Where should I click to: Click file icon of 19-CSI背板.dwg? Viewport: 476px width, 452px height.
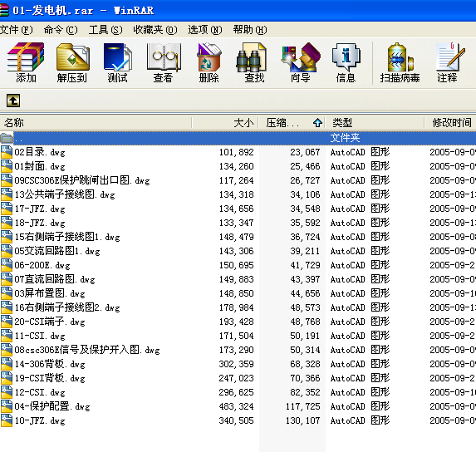[7, 378]
